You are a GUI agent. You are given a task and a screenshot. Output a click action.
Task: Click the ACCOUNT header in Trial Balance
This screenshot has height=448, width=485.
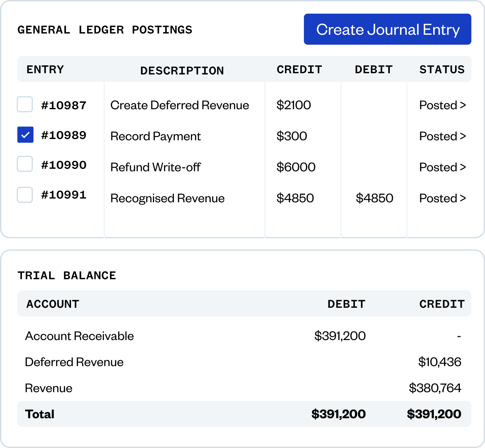click(x=53, y=304)
